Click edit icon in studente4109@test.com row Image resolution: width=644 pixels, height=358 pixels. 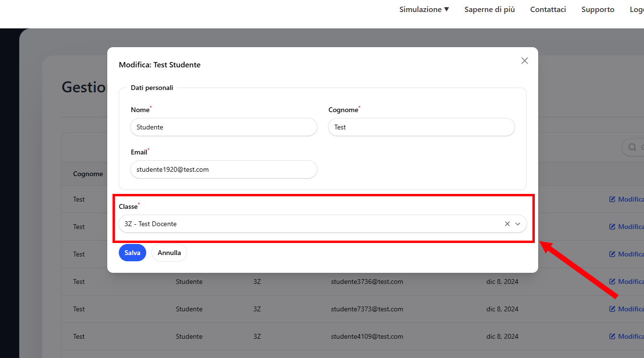point(612,336)
